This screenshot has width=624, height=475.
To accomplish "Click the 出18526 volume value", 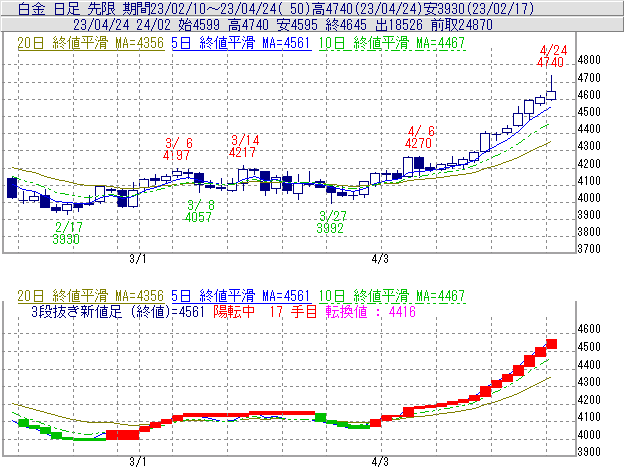I will tap(399, 25).
